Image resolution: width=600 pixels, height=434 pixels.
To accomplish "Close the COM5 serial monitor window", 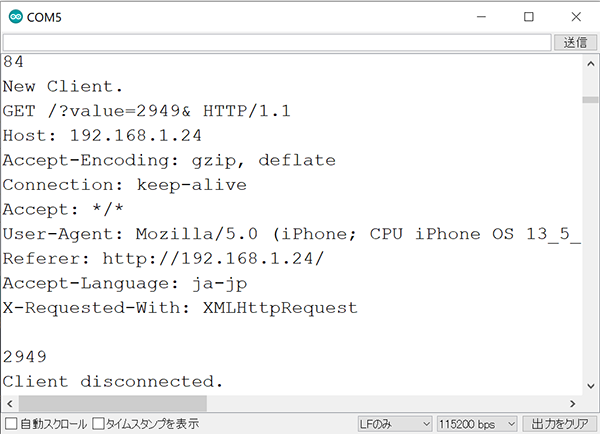I will pyautogui.click(x=576, y=17).
